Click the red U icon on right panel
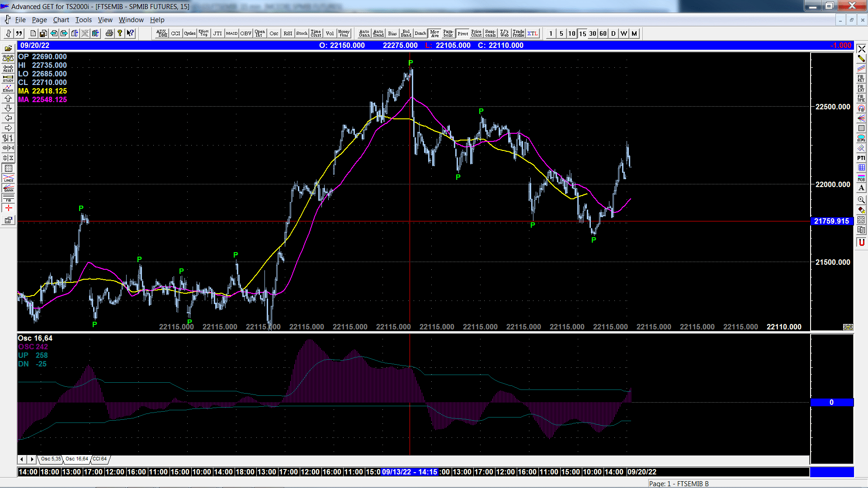Screen dimensions: 868x488 (x=861, y=243)
